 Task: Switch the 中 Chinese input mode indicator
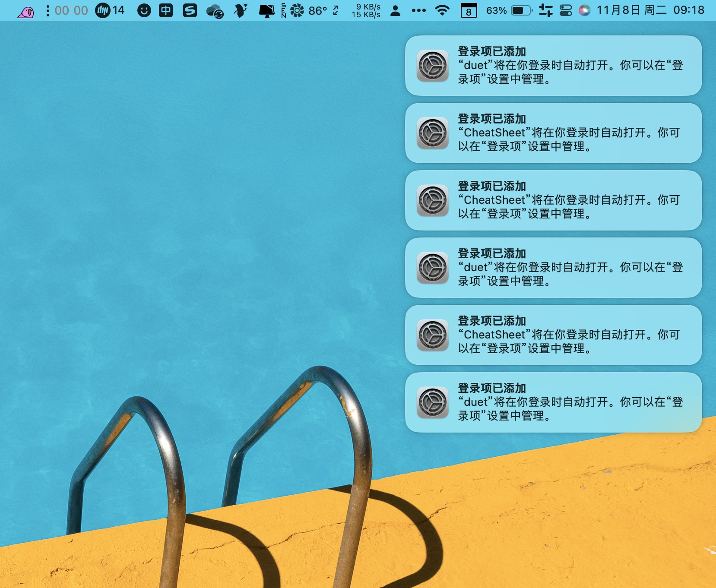point(166,10)
